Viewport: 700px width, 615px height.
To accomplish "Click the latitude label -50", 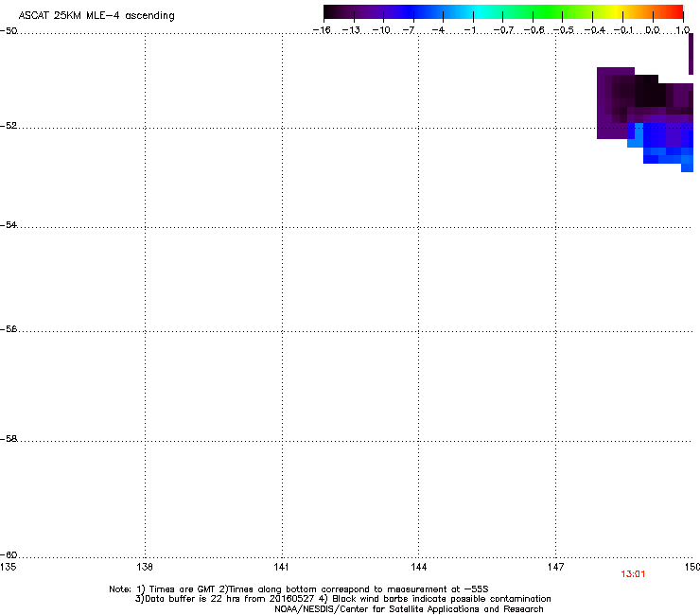I will 9,31.
